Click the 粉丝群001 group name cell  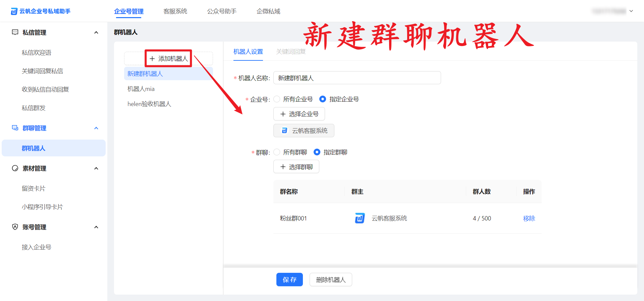coord(293,218)
